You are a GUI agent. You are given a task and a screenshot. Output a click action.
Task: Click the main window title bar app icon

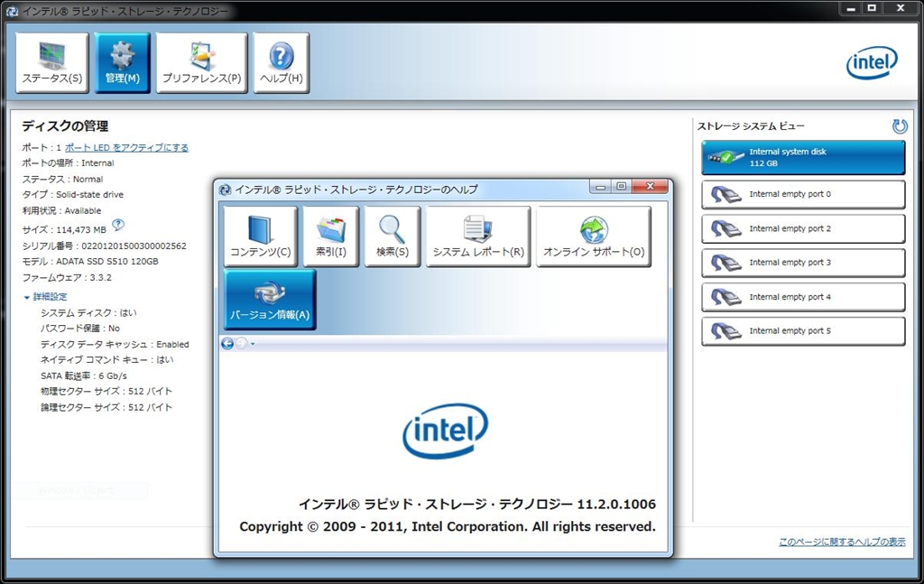12,11
